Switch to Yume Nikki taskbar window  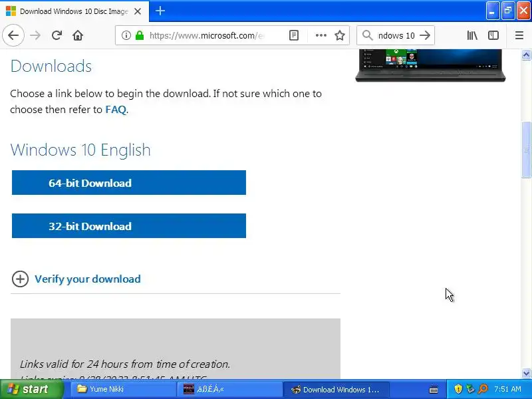coord(123,389)
